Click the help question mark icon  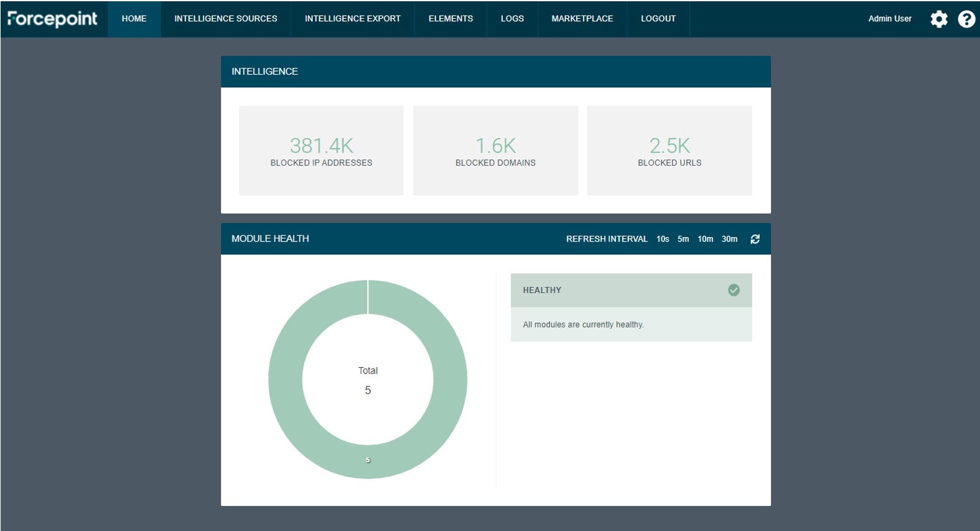click(x=966, y=19)
